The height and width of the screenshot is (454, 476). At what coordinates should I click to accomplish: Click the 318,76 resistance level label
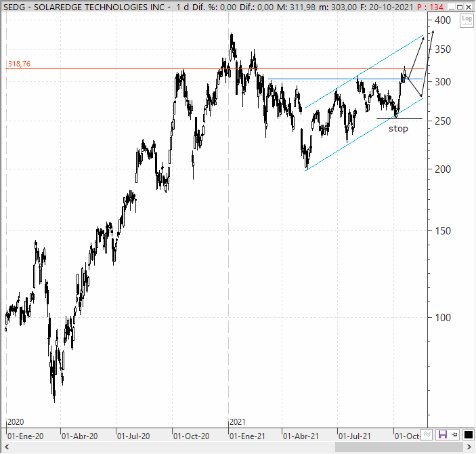click(19, 64)
